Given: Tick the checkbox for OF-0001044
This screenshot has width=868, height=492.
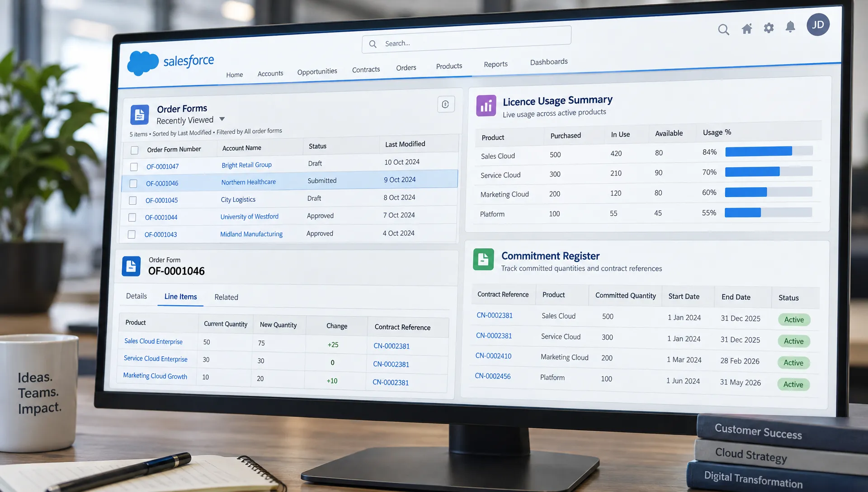Looking at the screenshot, I should pyautogui.click(x=132, y=218).
